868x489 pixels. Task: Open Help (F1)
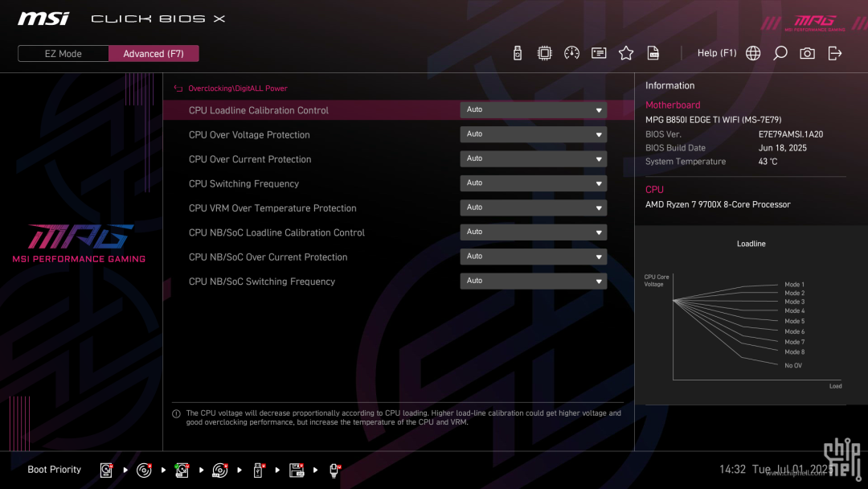[717, 53]
